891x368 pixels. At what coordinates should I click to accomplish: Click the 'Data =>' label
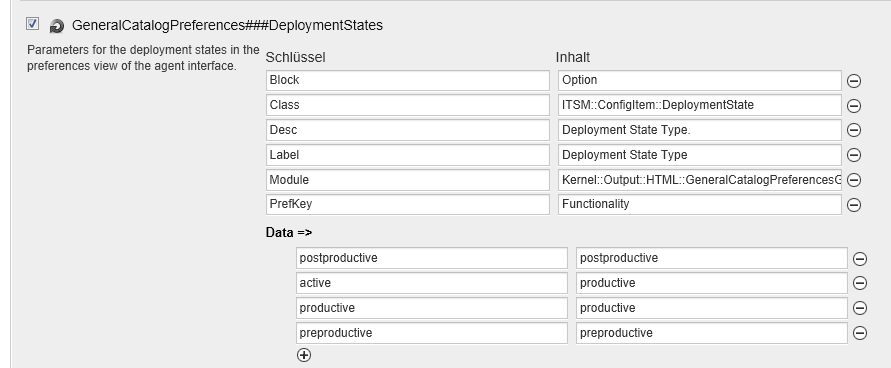[x=289, y=233]
